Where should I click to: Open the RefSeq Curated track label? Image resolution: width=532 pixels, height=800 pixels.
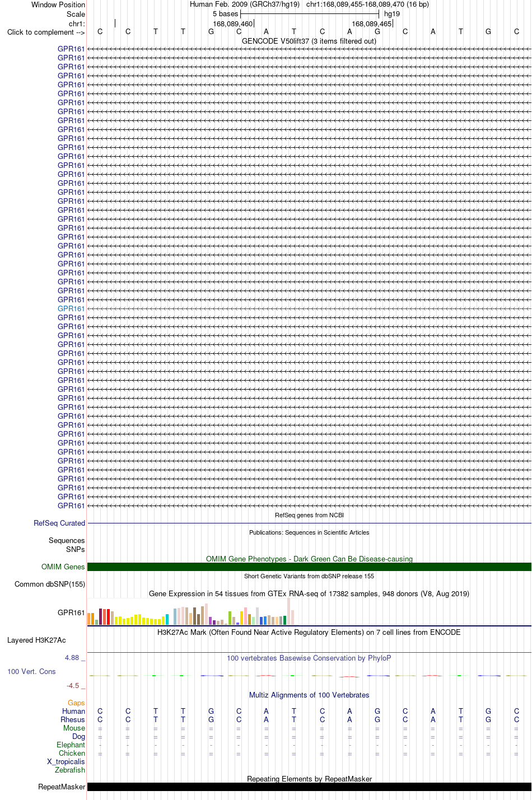pyautogui.click(x=59, y=523)
